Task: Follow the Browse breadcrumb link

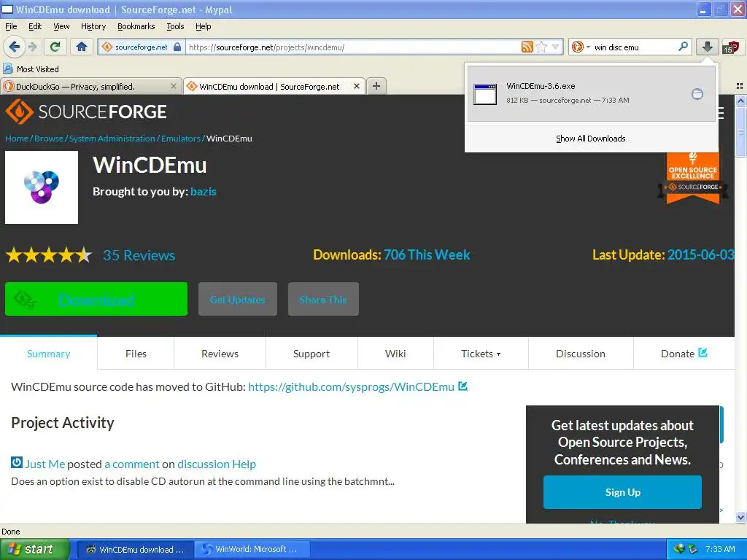Action: pyautogui.click(x=49, y=139)
